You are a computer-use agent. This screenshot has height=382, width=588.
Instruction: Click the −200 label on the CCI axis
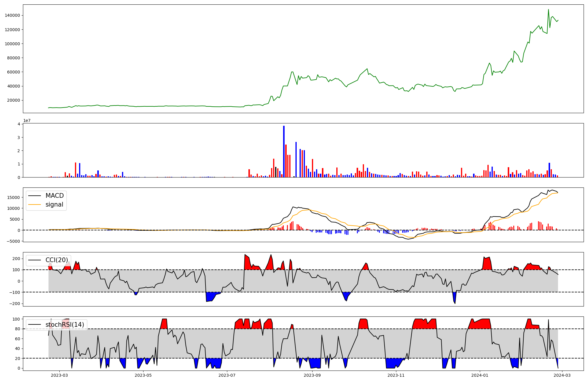click(x=14, y=304)
